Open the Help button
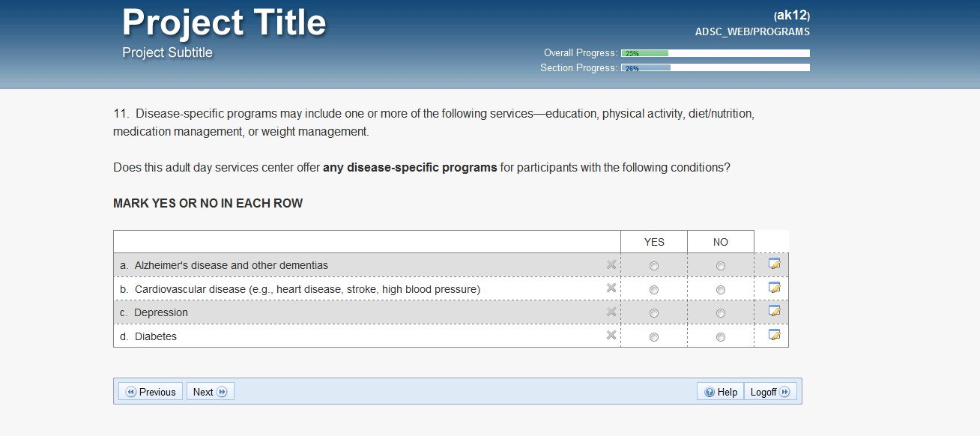 [720, 392]
